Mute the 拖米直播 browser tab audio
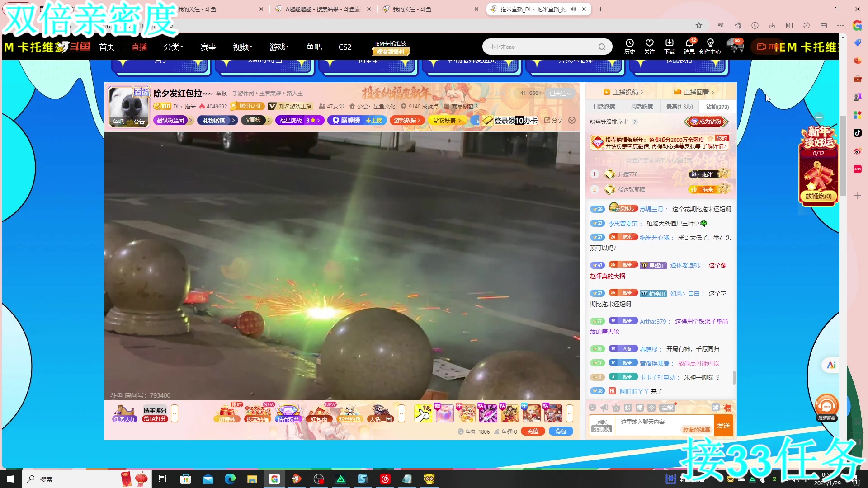Viewport: 868px width, 488px height. (573, 9)
